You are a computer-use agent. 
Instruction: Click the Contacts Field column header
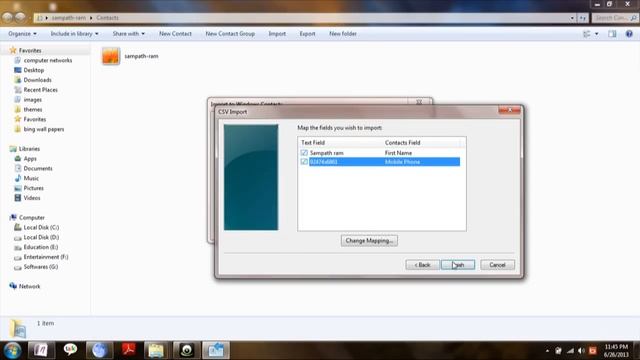pyautogui.click(x=402, y=142)
